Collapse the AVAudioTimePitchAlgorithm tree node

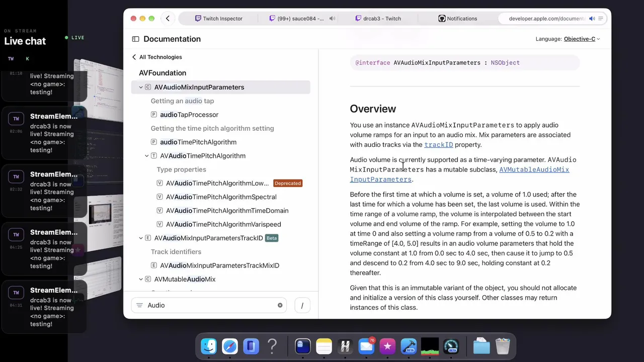(147, 156)
